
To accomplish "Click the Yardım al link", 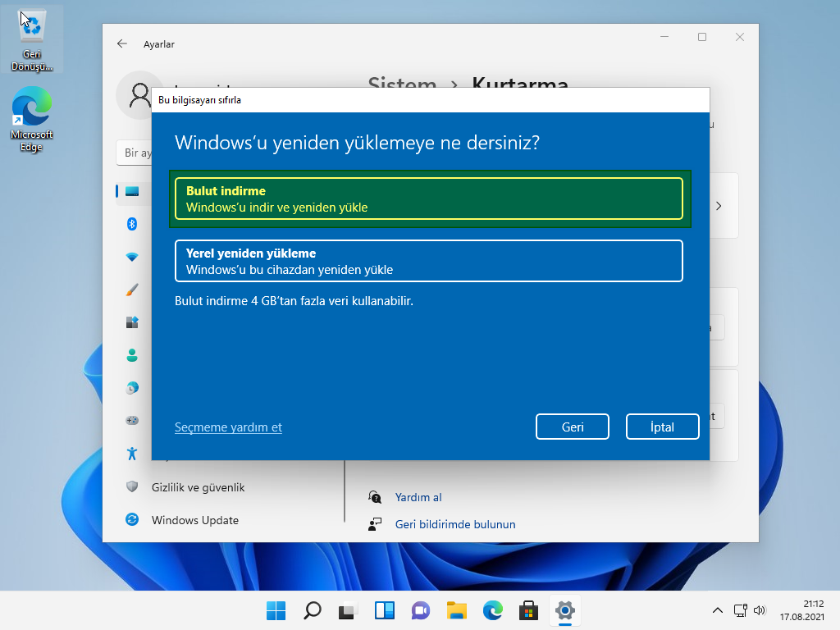I will (418, 497).
